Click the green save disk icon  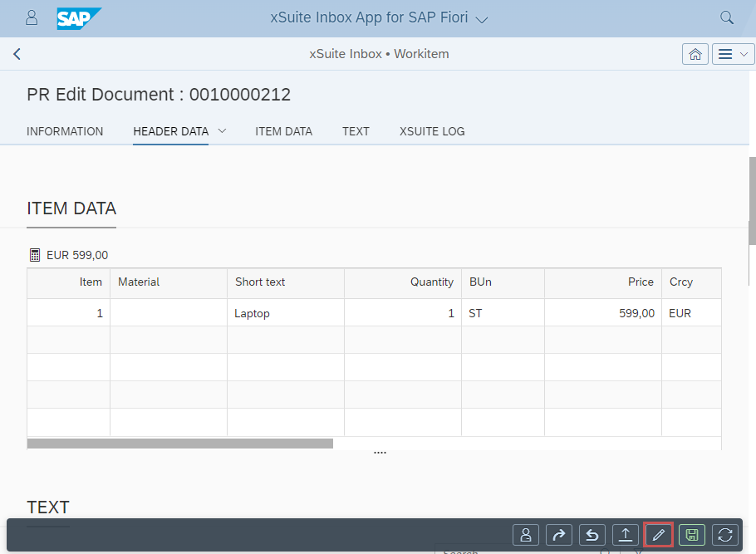[692, 536]
